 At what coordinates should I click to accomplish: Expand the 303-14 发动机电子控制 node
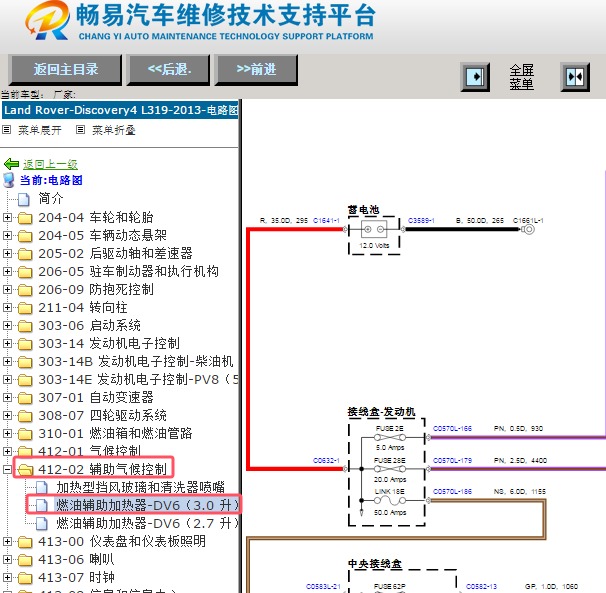[7, 343]
